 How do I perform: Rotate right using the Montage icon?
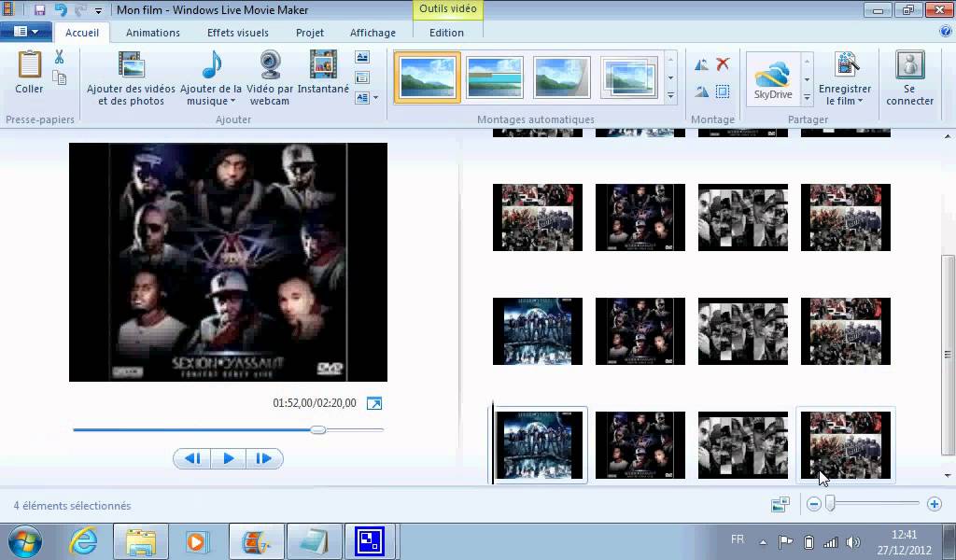[702, 92]
